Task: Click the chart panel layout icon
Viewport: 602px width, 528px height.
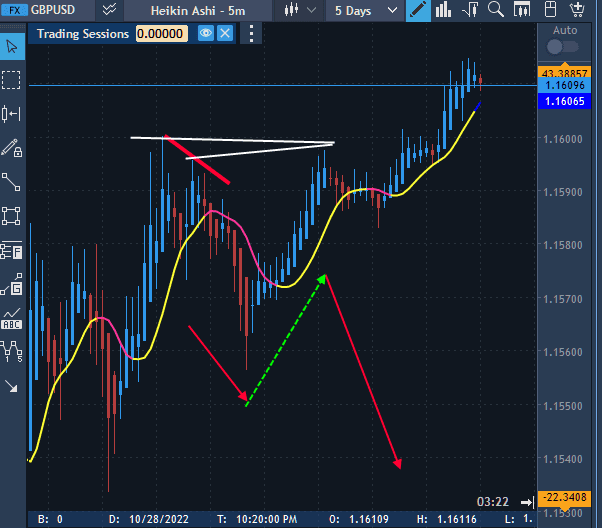Action: point(522,10)
